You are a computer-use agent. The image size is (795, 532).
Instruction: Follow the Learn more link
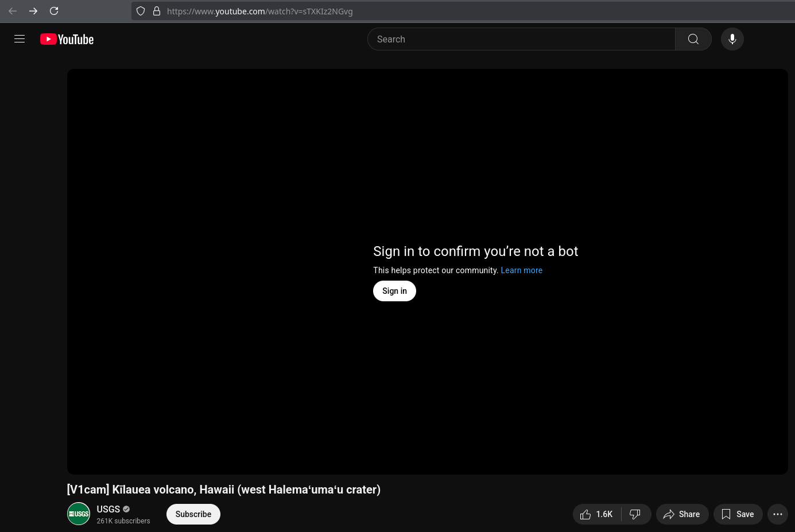pos(521,270)
